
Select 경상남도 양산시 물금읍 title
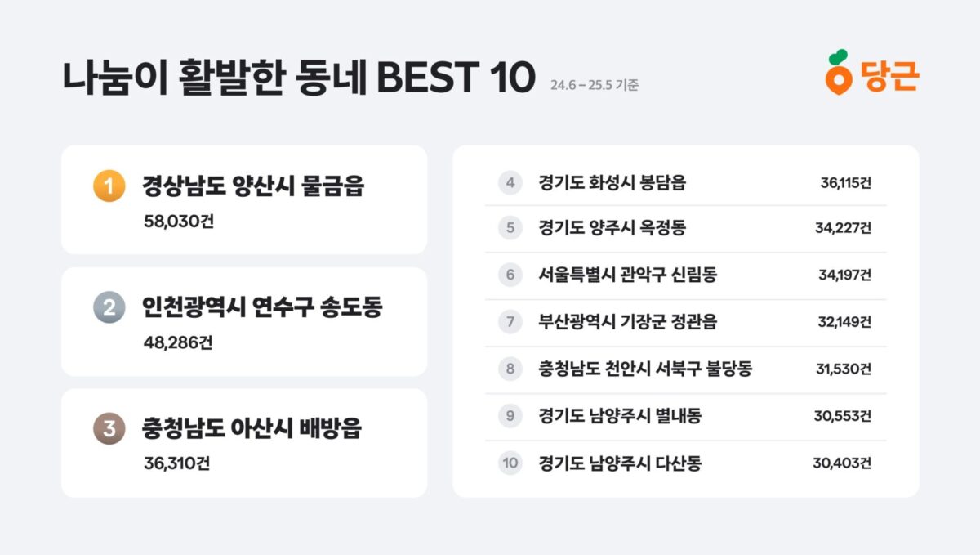(x=253, y=186)
